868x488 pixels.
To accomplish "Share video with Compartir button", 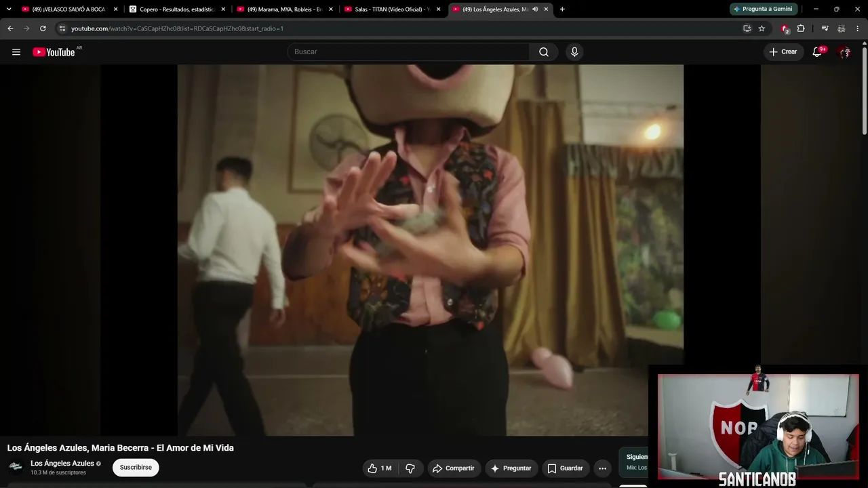I will click(454, 468).
